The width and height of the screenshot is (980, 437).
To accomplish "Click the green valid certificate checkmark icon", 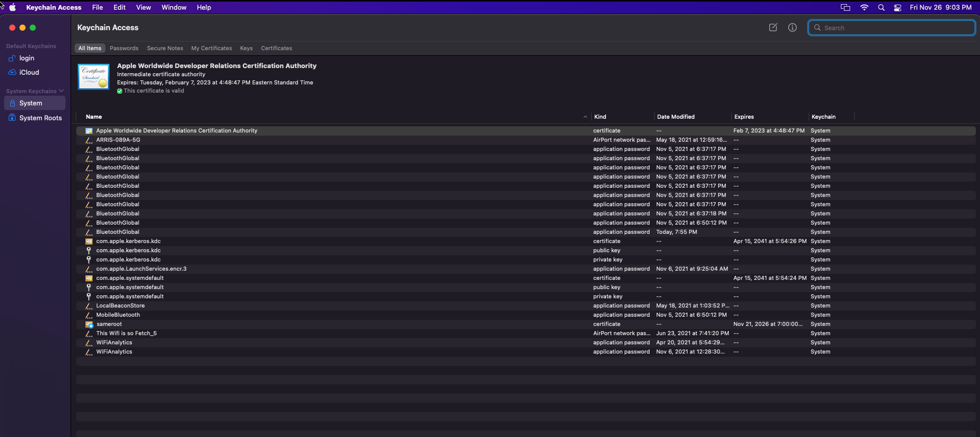I will click(x=120, y=91).
